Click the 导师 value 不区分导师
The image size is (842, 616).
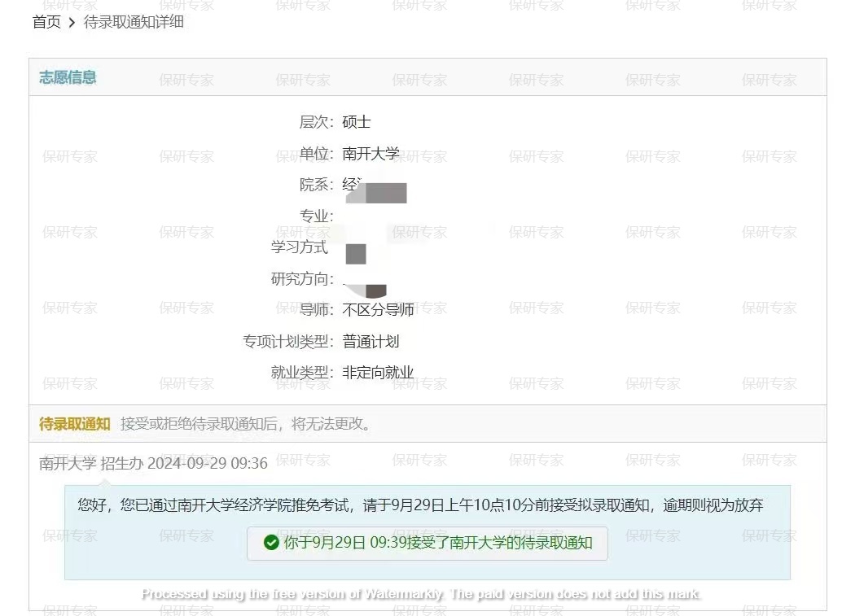[x=378, y=309]
